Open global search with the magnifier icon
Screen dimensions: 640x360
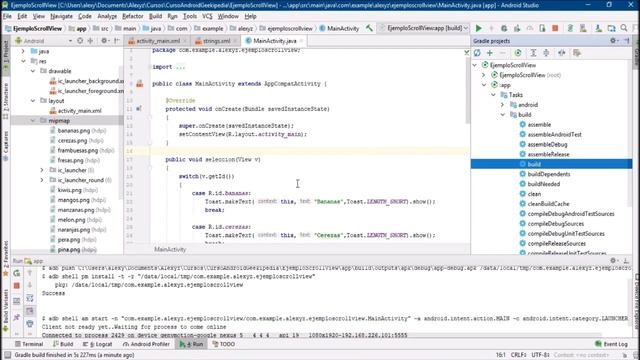pos(624,28)
